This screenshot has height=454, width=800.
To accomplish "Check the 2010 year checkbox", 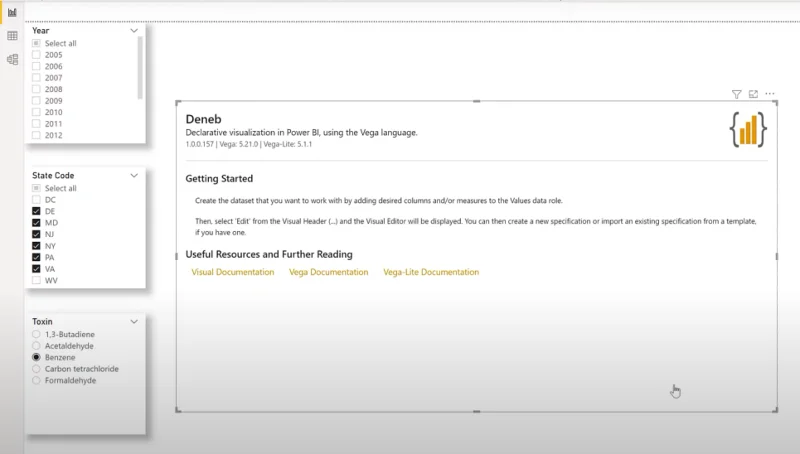I will tap(36, 112).
